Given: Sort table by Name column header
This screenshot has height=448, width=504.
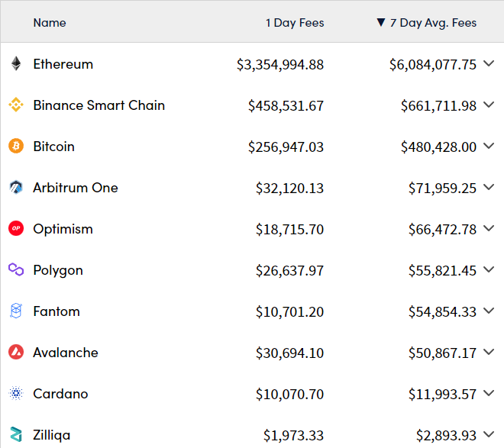Looking at the screenshot, I should coord(50,23).
